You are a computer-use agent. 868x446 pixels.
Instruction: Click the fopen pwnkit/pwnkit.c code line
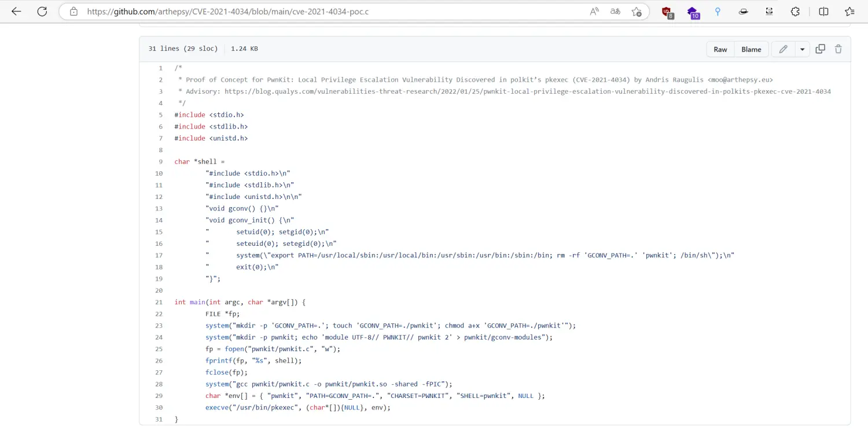pyautogui.click(x=273, y=349)
